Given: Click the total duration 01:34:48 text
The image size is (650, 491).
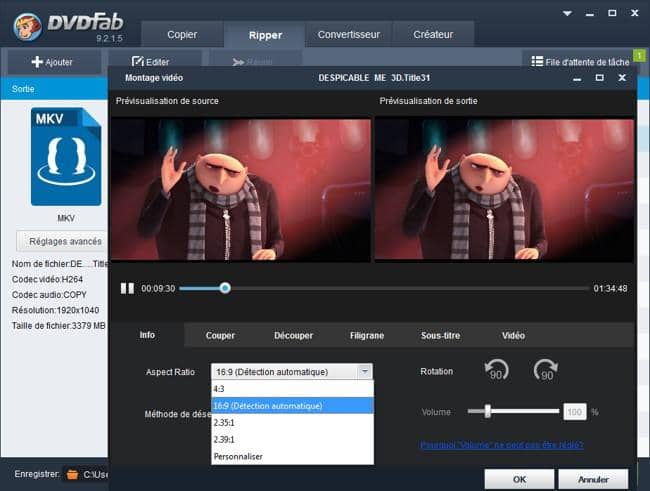Looking at the screenshot, I should [x=610, y=288].
